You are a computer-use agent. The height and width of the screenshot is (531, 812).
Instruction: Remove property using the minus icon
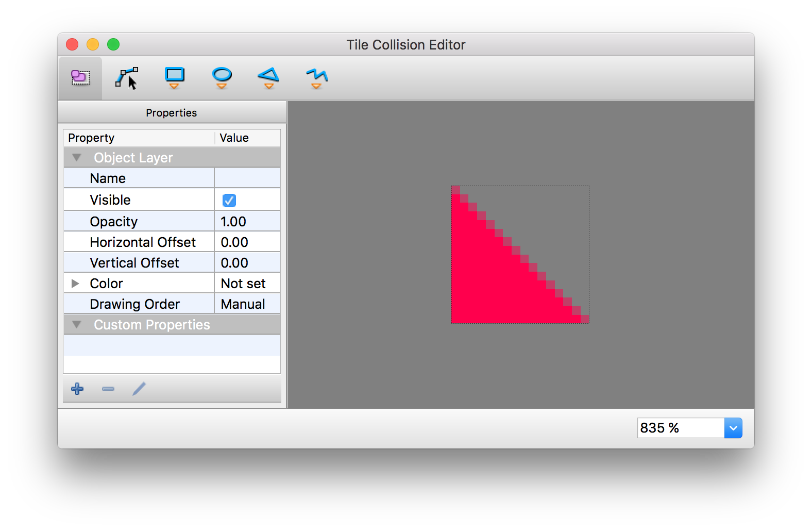[x=108, y=389]
